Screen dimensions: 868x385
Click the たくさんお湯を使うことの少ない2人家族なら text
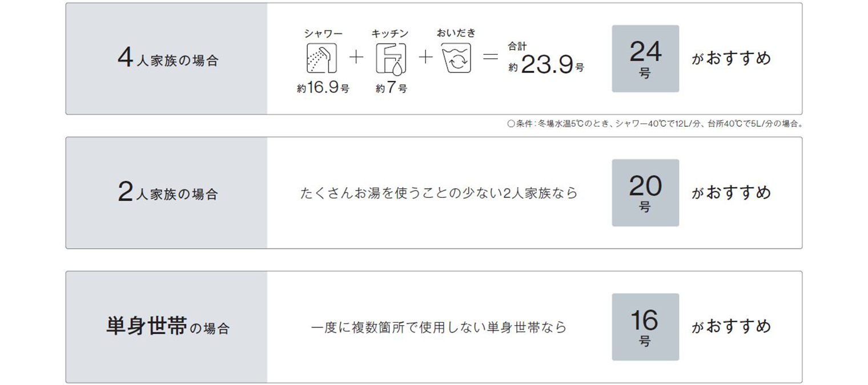(x=439, y=193)
